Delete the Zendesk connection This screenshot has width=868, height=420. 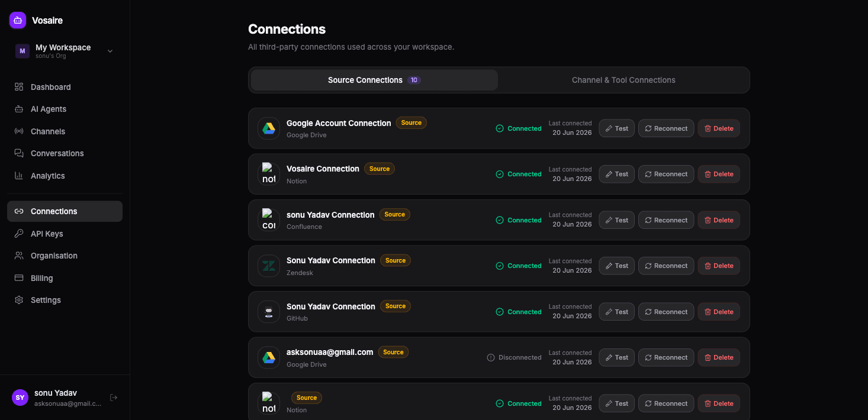click(x=719, y=266)
